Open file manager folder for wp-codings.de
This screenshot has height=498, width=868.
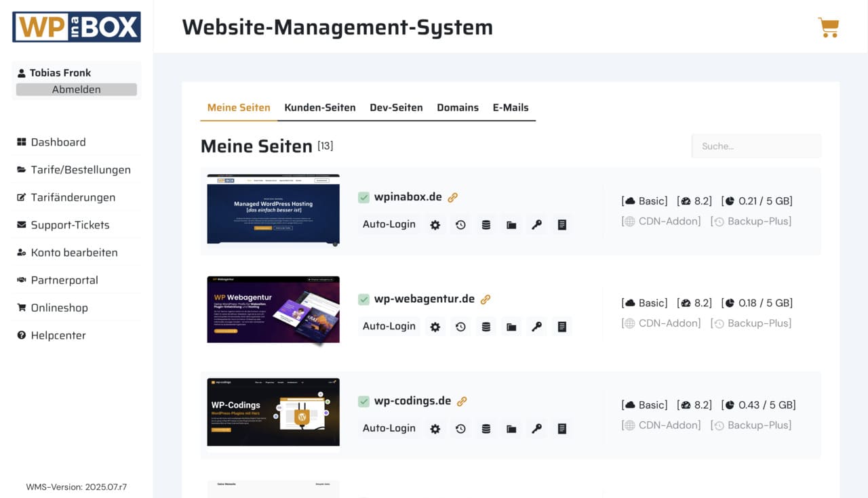coord(511,429)
